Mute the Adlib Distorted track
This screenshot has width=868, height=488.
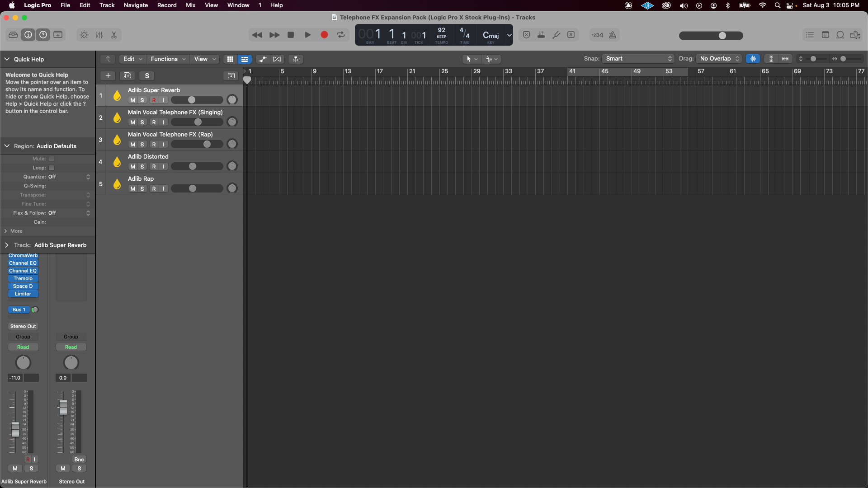click(x=132, y=167)
